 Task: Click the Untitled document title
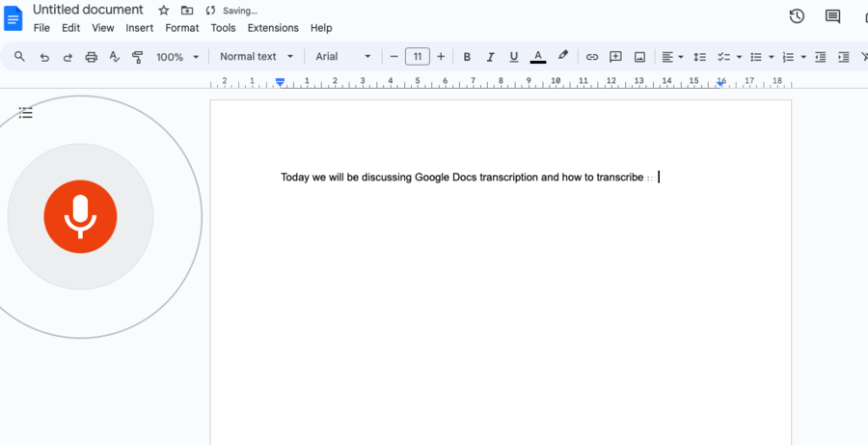click(88, 10)
